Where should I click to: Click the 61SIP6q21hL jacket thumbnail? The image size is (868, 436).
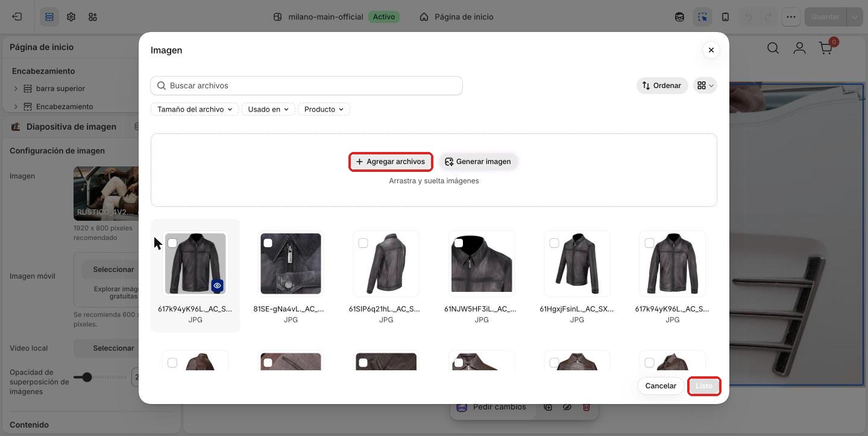pos(386,264)
